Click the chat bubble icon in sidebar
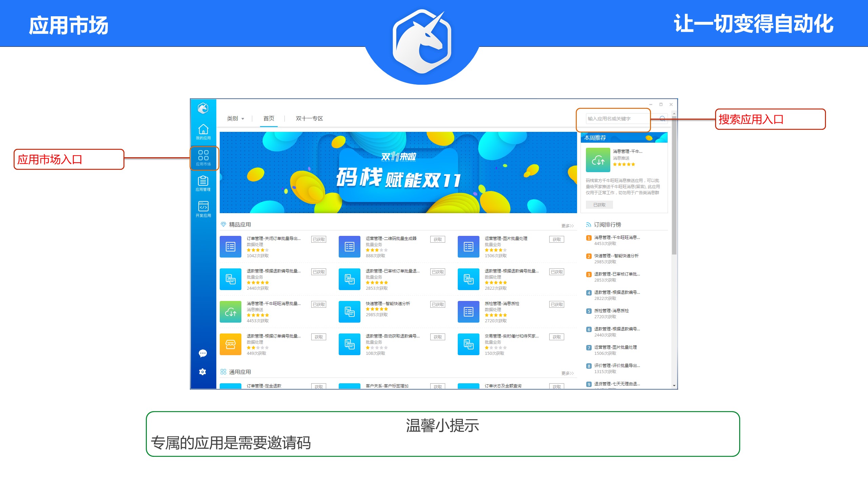The height and width of the screenshot is (488, 868). (x=203, y=353)
